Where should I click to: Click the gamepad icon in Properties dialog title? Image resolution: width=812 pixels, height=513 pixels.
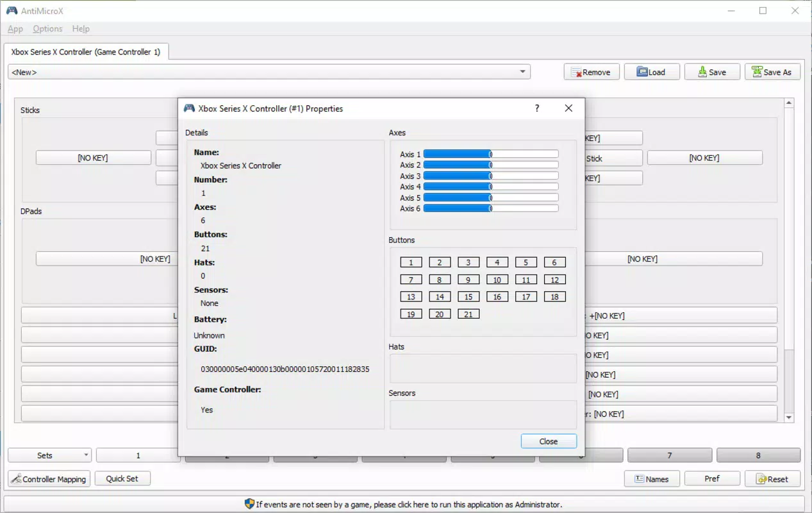[x=189, y=108]
